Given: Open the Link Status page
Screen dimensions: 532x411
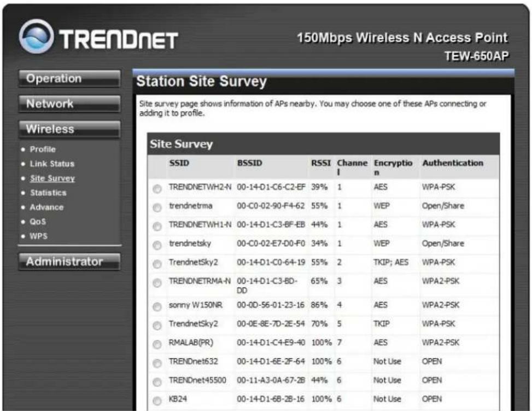Looking at the screenshot, I should [x=52, y=164].
